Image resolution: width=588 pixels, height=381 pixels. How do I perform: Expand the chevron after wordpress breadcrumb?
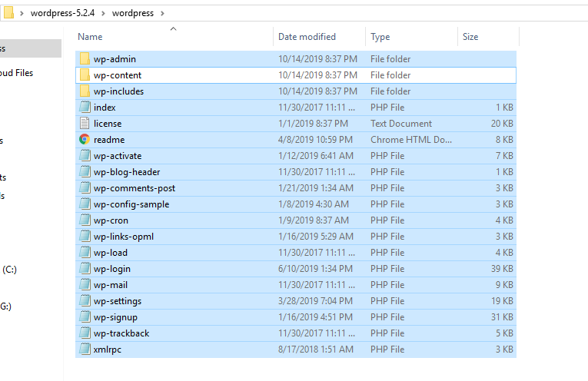click(162, 13)
